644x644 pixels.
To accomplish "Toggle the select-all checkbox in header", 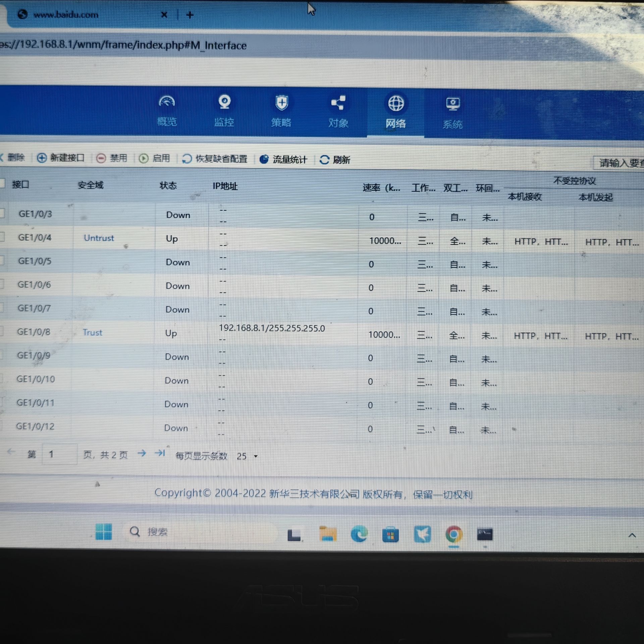I will coord(2,183).
